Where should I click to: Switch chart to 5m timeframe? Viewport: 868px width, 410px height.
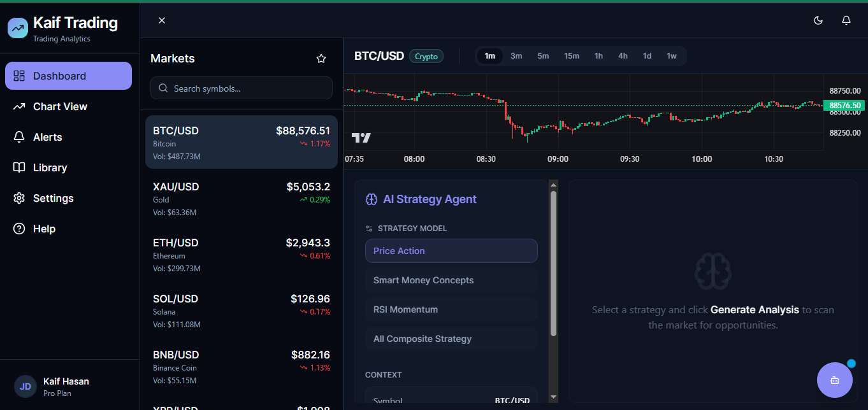[543, 56]
